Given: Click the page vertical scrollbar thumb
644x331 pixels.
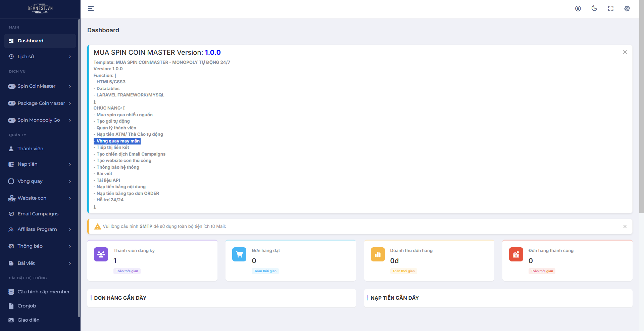Looking at the screenshot, I should [x=642, y=107].
